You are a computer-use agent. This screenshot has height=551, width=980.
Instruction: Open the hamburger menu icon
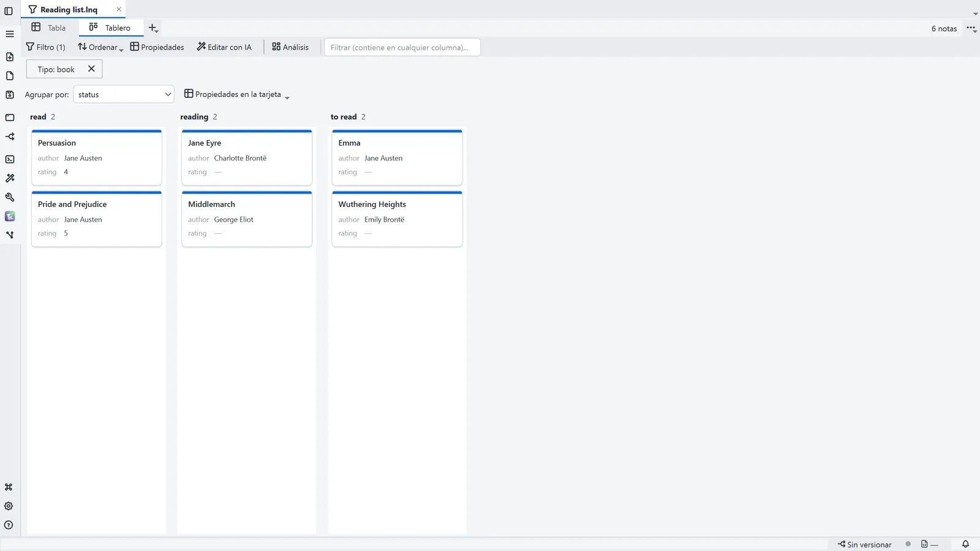pos(10,34)
